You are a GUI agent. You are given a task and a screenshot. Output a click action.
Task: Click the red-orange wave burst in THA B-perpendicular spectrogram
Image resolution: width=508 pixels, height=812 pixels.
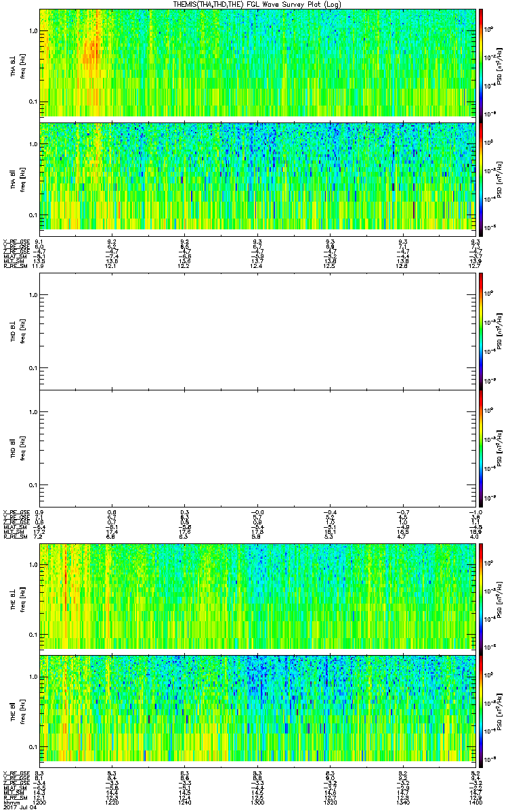(x=92, y=54)
